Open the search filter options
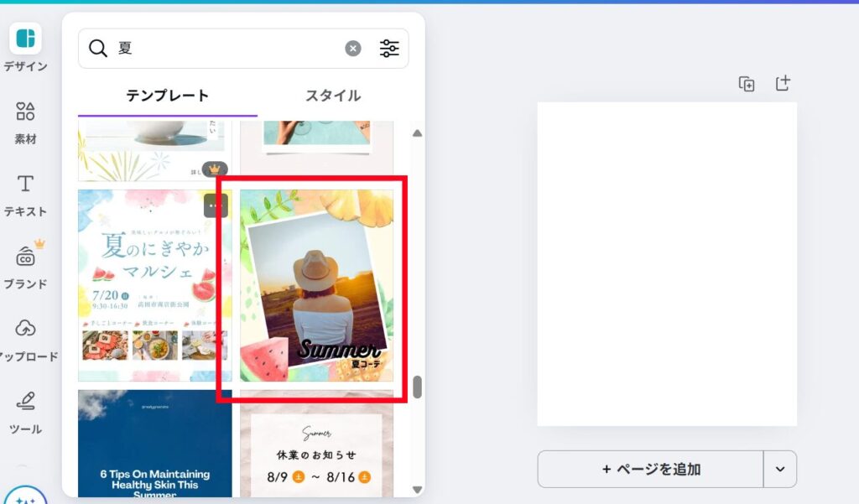 tap(389, 48)
